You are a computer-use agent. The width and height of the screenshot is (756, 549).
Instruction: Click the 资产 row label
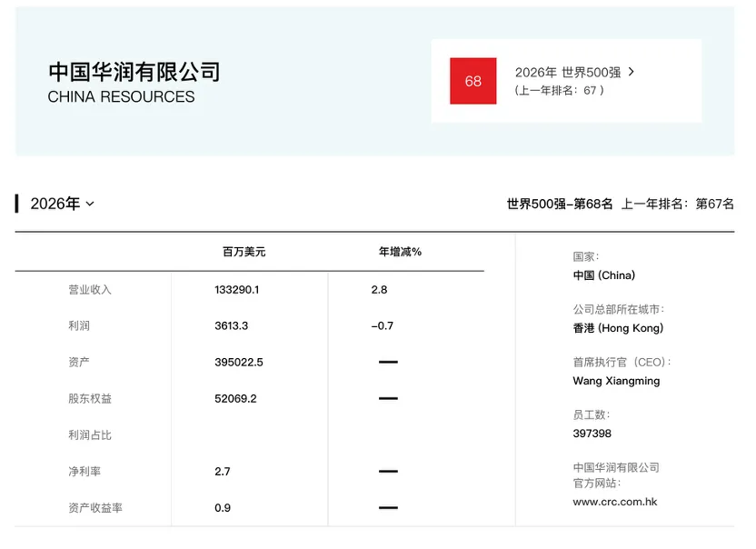pyautogui.click(x=79, y=362)
